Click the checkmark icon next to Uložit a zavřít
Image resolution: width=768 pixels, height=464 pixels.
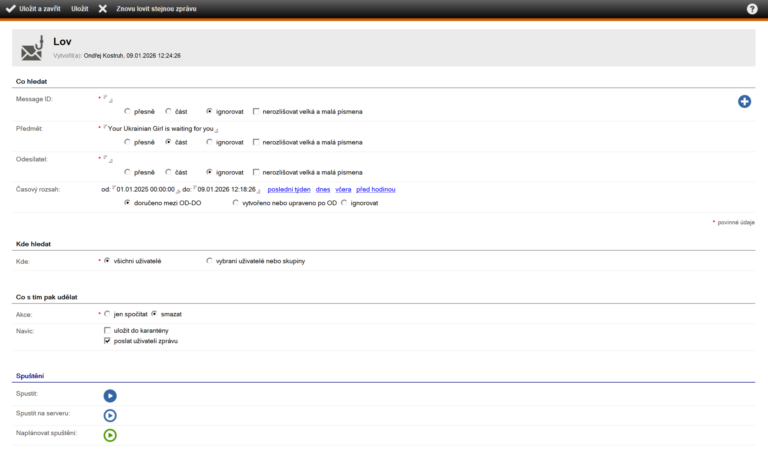pos(10,8)
